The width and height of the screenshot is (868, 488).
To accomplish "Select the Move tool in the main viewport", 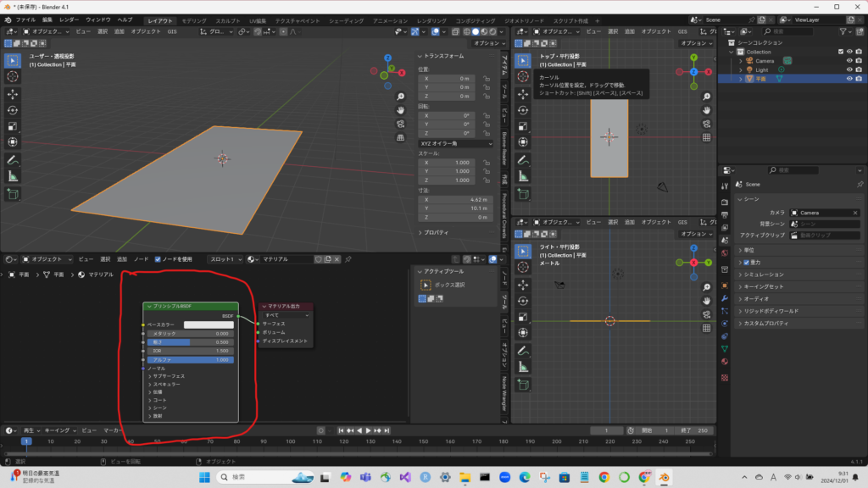I will coord(13,93).
